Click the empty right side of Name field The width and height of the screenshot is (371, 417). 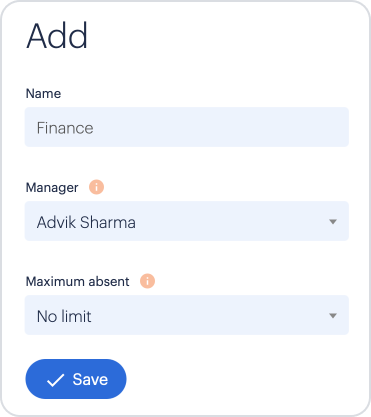tap(267, 127)
